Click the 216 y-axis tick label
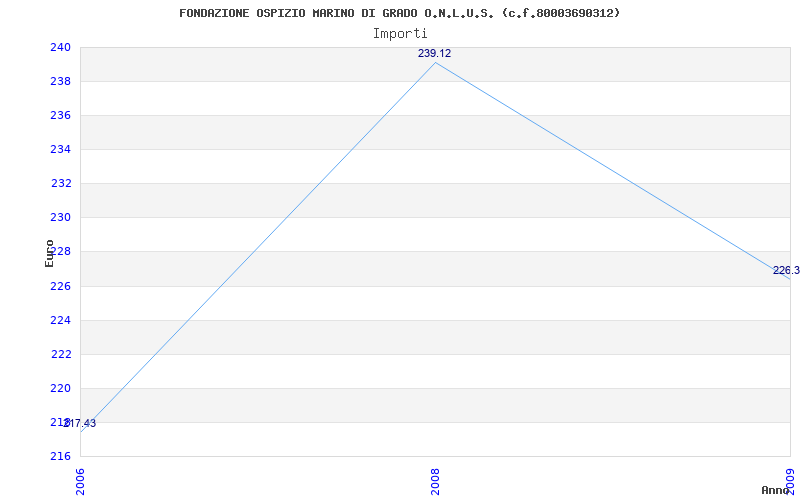Viewport: 800px width, 500px height. [x=60, y=456]
